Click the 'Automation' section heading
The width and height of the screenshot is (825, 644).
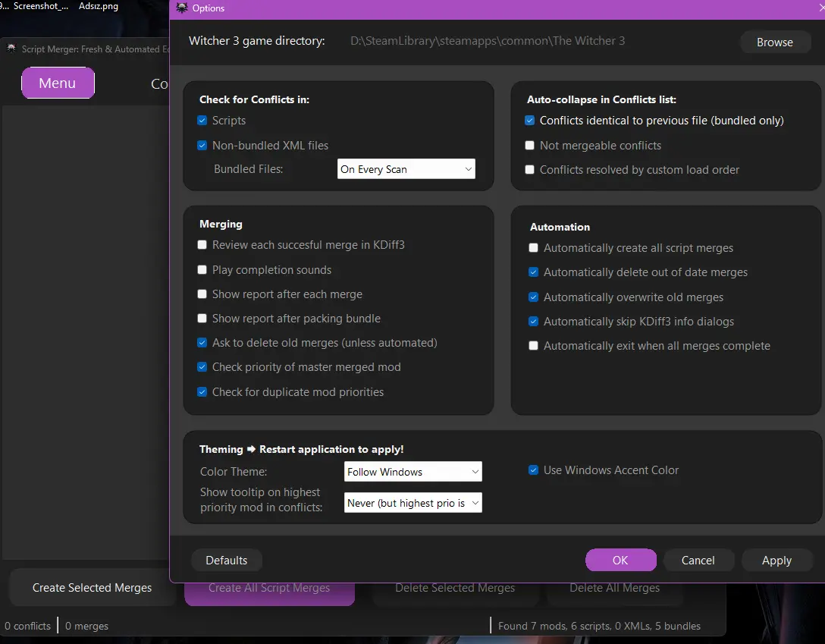click(x=560, y=227)
